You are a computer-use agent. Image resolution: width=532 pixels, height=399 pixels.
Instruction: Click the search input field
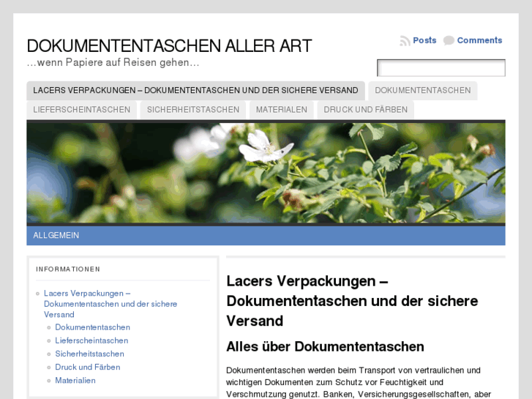pos(441,68)
